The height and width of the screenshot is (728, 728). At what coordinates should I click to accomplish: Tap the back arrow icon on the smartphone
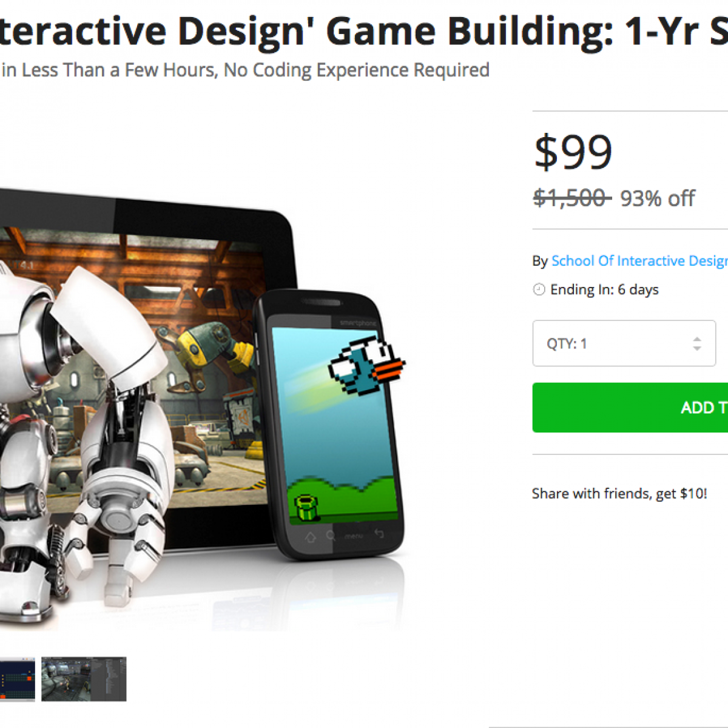pyautogui.click(x=379, y=533)
